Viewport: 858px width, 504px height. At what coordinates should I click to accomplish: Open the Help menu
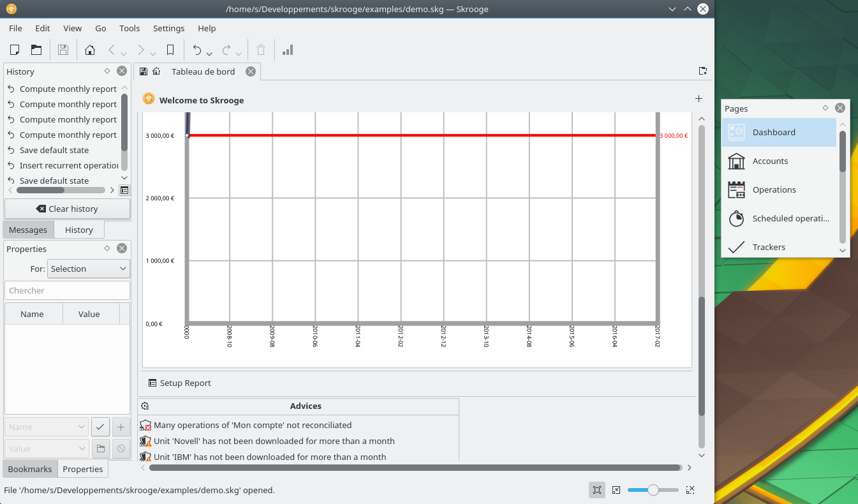tap(207, 28)
